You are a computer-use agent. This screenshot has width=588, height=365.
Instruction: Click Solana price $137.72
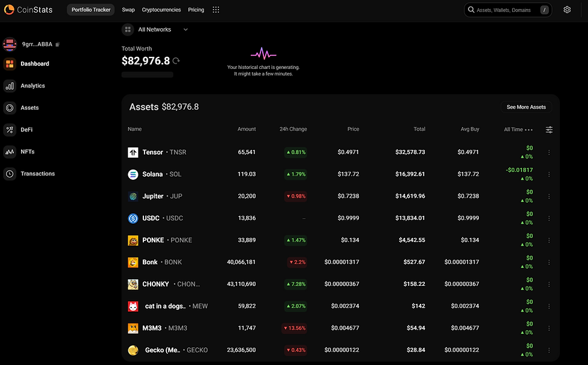tap(349, 174)
